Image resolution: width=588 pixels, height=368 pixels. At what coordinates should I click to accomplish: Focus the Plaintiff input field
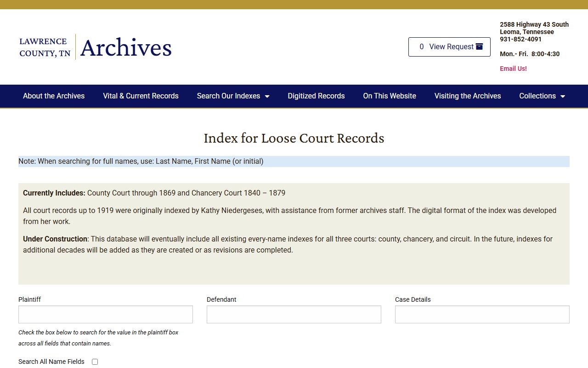pyautogui.click(x=106, y=315)
